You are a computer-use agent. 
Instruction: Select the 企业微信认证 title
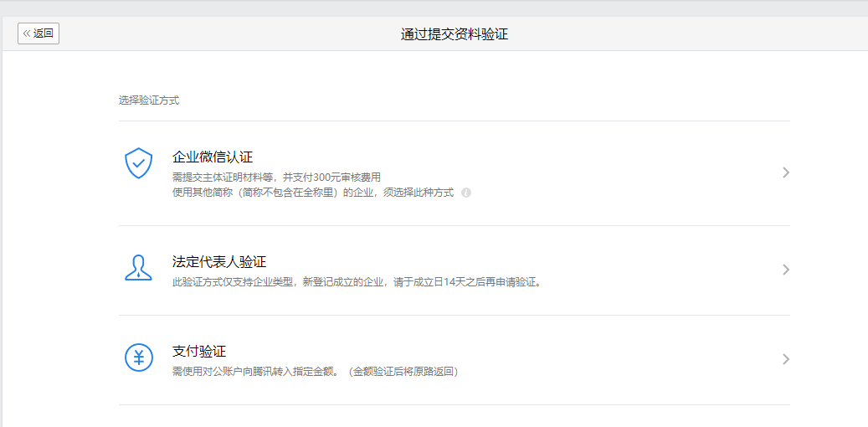pos(212,157)
